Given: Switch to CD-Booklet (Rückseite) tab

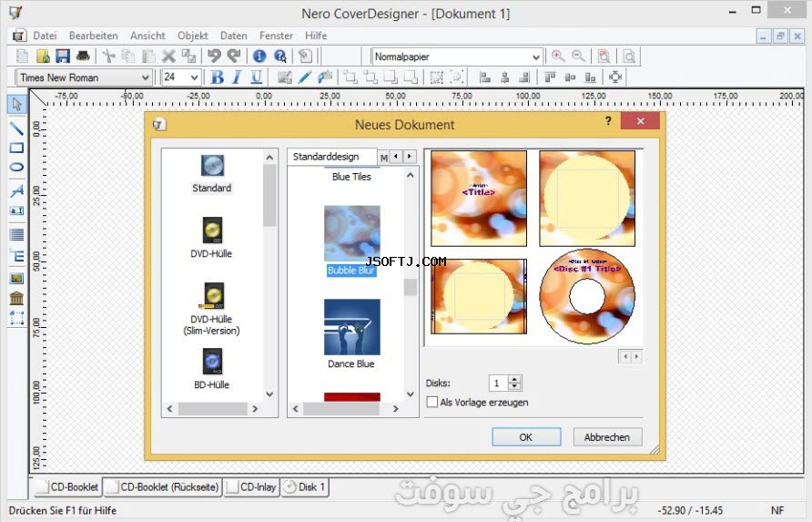Looking at the screenshot, I should [x=163, y=487].
